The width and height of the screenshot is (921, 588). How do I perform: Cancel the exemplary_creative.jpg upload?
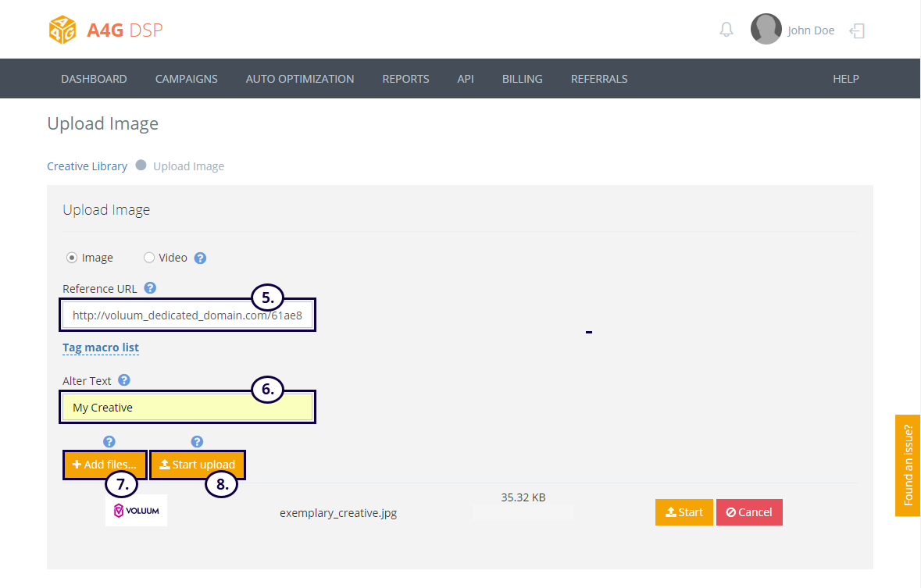748,512
